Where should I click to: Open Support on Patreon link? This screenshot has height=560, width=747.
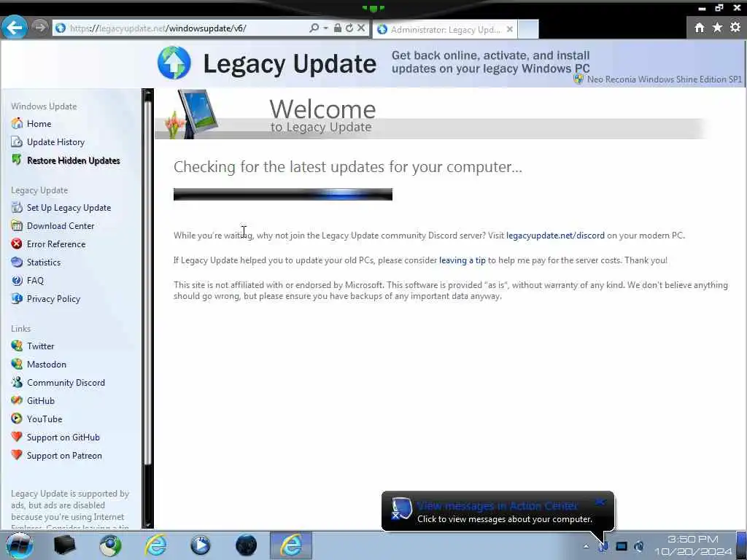tap(64, 456)
